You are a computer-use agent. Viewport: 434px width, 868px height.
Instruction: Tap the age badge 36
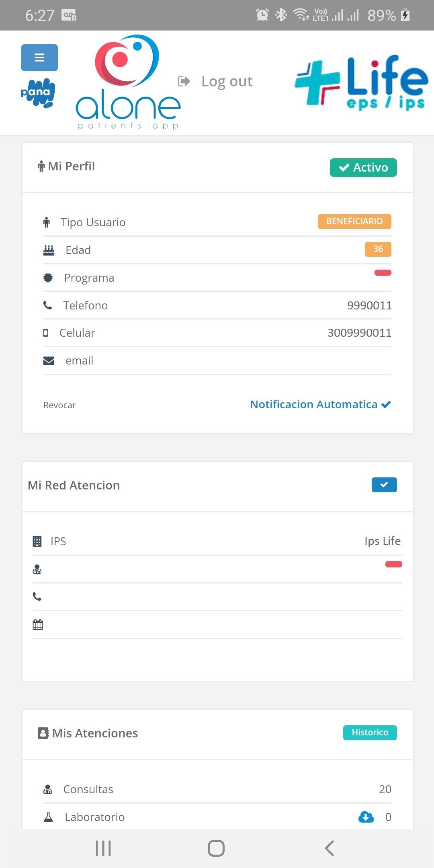tap(378, 249)
